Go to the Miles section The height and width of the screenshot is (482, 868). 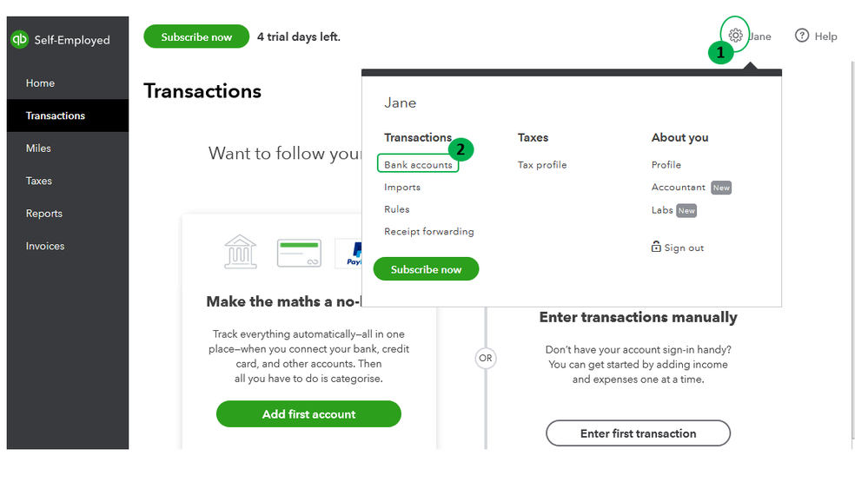pyautogui.click(x=38, y=149)
